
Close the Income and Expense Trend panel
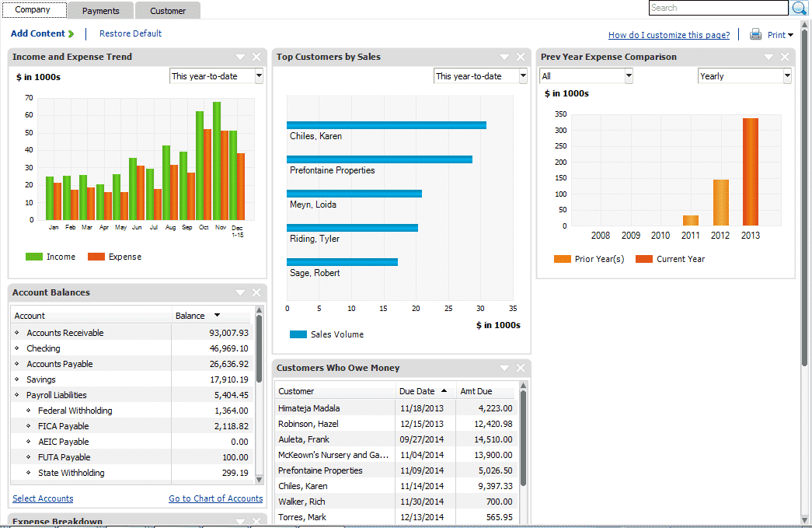point(256,57)
